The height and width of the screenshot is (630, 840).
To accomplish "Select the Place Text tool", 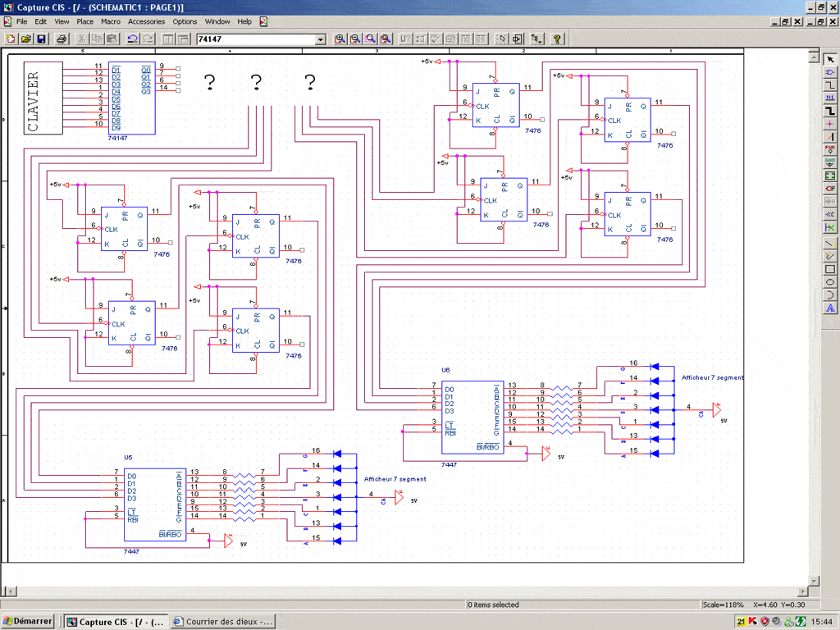I will (830, 308).
